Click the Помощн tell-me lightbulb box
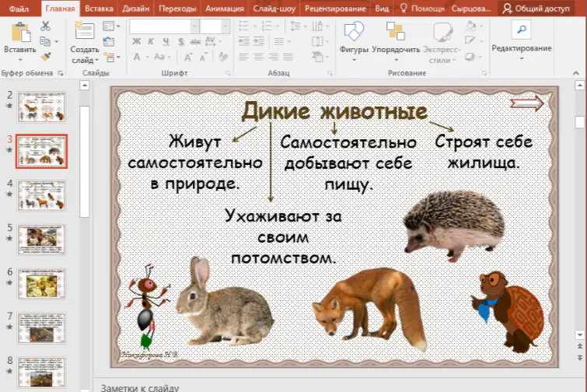This screenshot has height=392, width=587. coord(422,9)
